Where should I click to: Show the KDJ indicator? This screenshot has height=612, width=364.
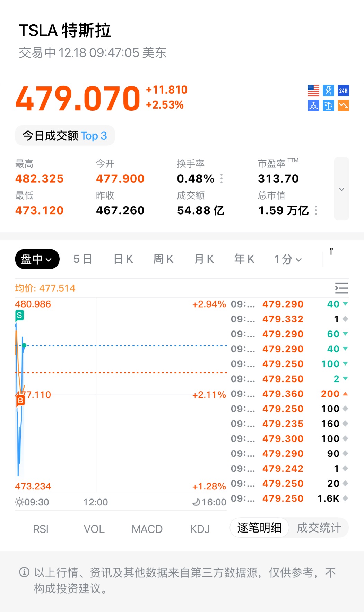(200, 529)
